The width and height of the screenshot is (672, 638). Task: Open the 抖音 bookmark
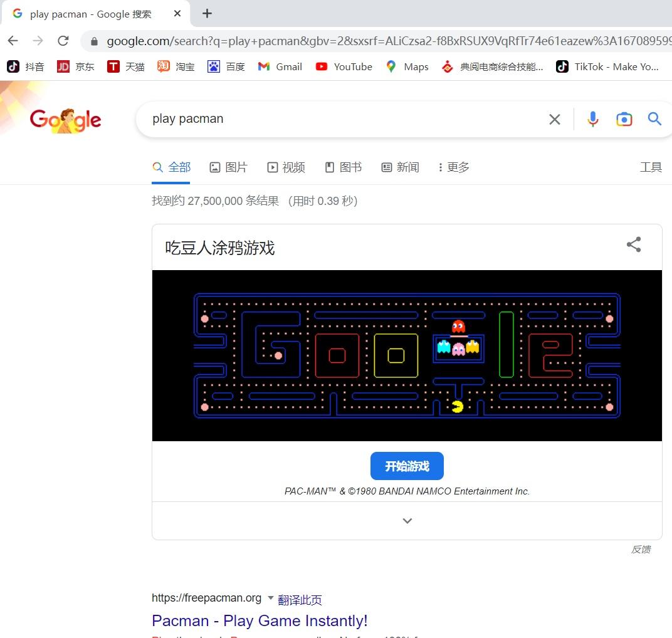tap(25, 67)
